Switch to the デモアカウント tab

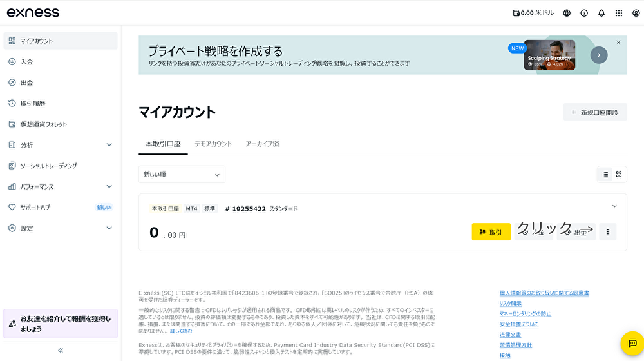[213, 144]
